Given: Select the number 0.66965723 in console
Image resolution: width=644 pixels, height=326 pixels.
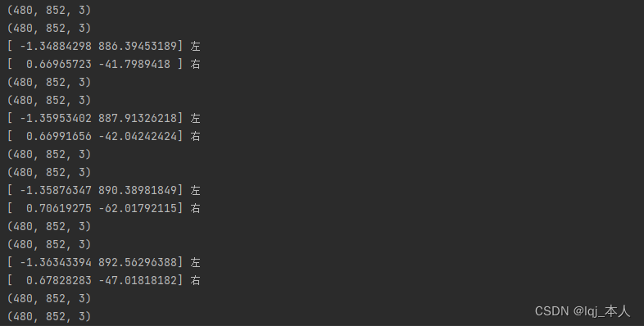Looking at the screenshot, I should [59, 64].
